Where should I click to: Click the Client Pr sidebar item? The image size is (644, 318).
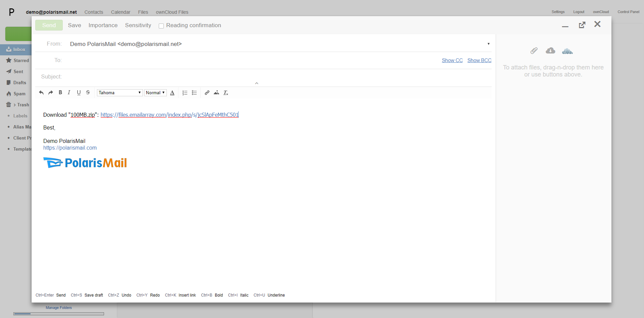pos(22,138)
